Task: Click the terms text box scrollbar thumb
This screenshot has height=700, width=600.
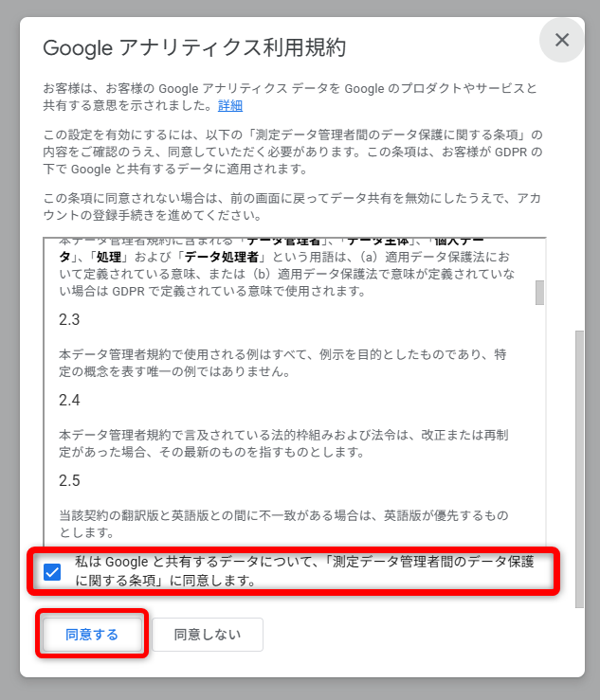Action: [x=539, y=293]
